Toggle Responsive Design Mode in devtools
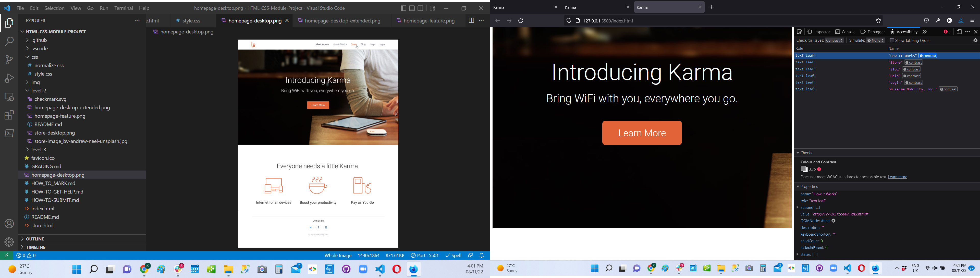 click(x=959, y=32)
